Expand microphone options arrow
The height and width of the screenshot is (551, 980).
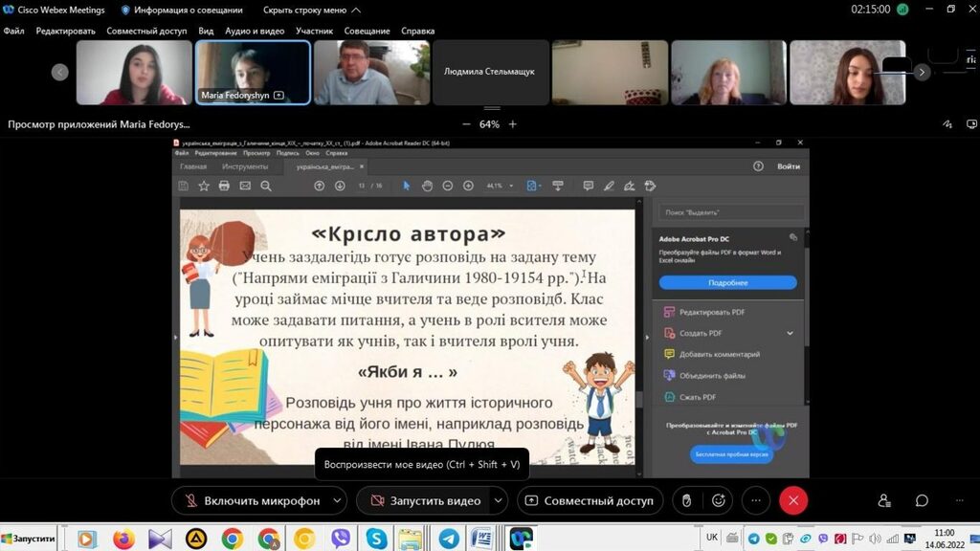337,500
